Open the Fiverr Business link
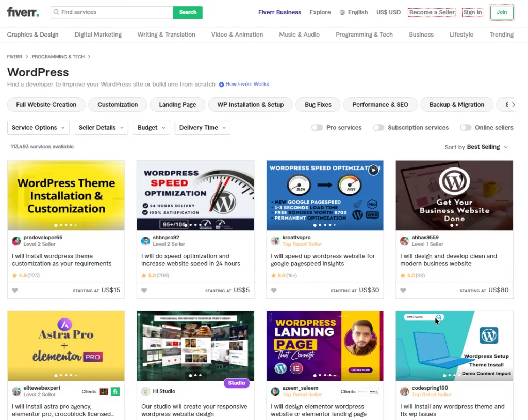The image size is (528, 420). [279, 12]
